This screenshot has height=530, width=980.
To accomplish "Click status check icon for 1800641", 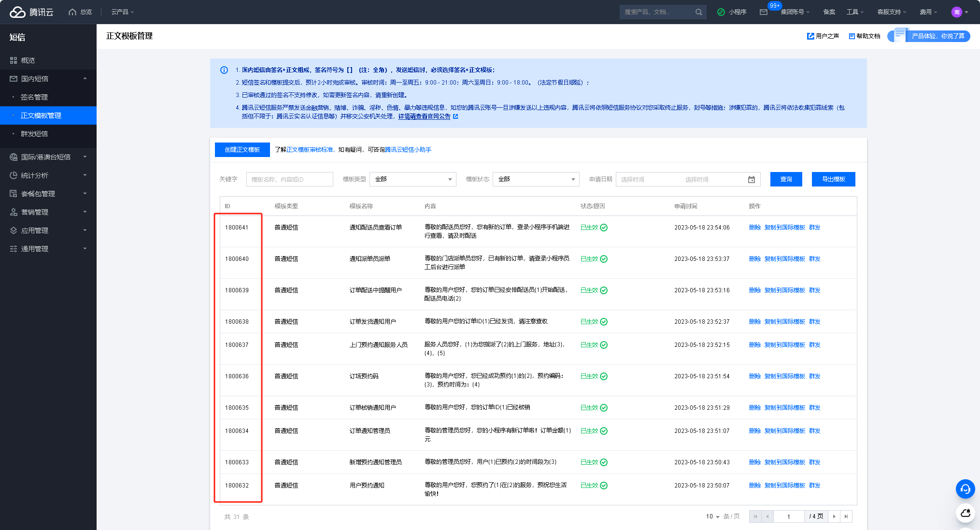I will tap(604, 228).
